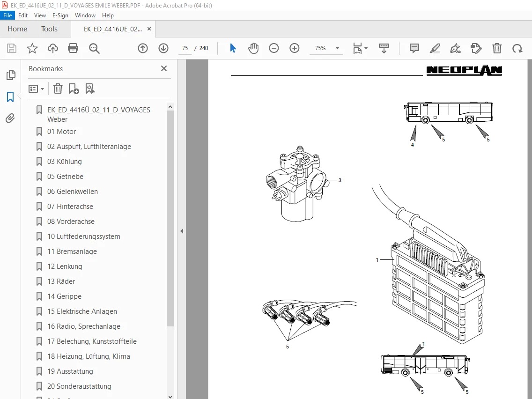Print the document with the printer icon
Viewport: 532px width, 399px height.
[x=73, y=48]
